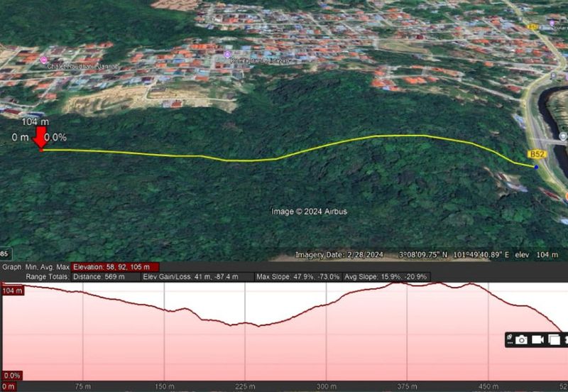Viewport: 568px width, 392px height.
Task: Click the video record icon
Action: (x=537, y=340)
